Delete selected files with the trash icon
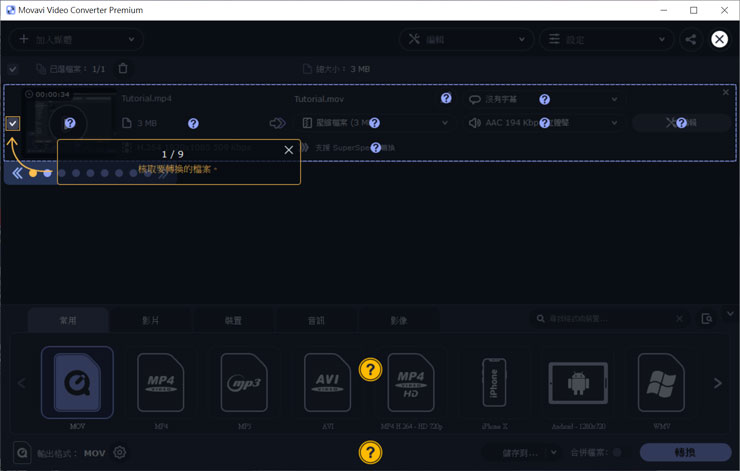The height and width of the screenshot is (471, 740). point(123,68)
